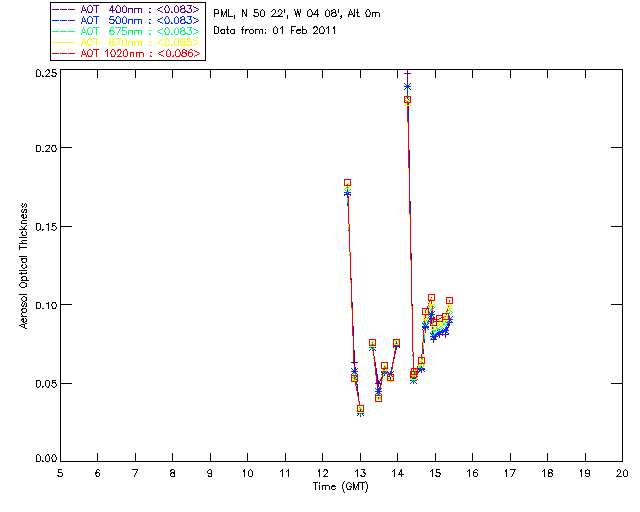Click the Aerosol Optical Thickness axis label
Image resolution: width=640 pixels, height=512 pixels.
pos(24,266)
